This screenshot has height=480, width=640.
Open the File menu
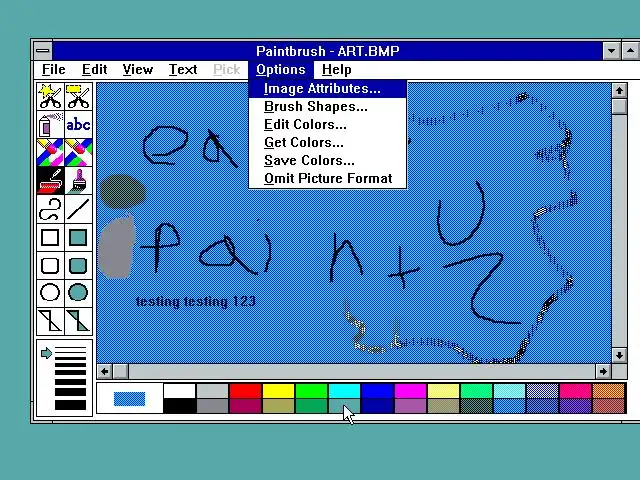click(53, 69)
